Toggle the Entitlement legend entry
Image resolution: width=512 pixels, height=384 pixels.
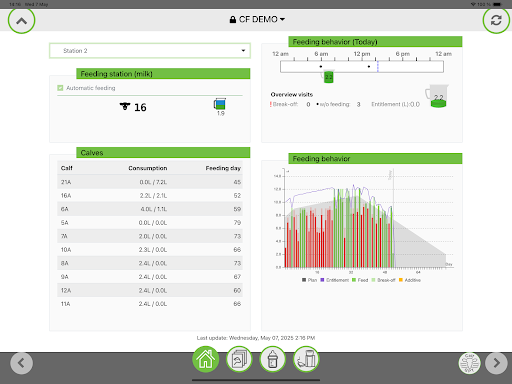335,280
